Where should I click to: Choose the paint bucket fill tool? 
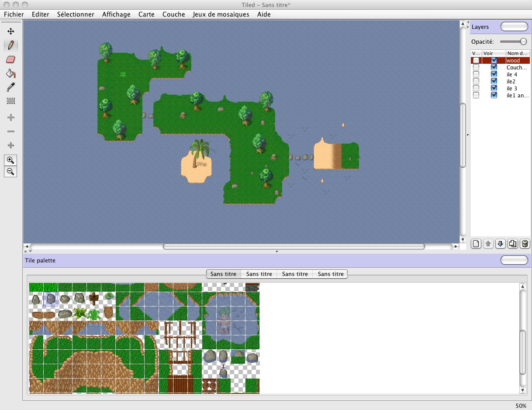coord(11,73)
